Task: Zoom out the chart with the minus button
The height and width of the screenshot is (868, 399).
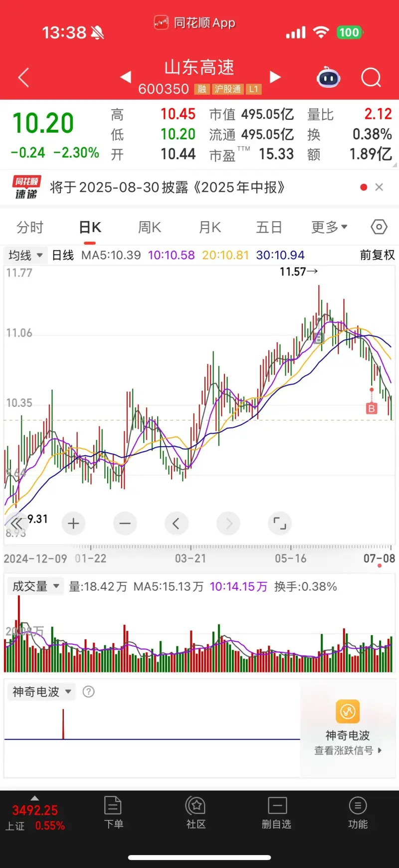Action: tap(125, 524)
